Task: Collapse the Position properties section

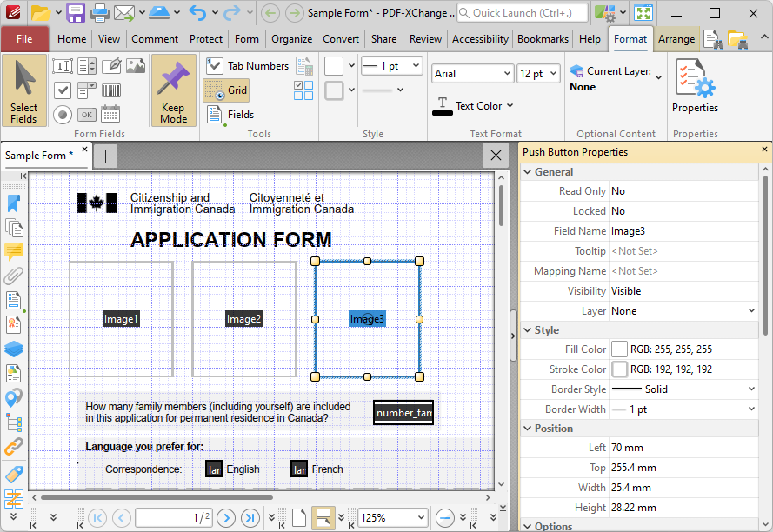Action: (528, 429)
